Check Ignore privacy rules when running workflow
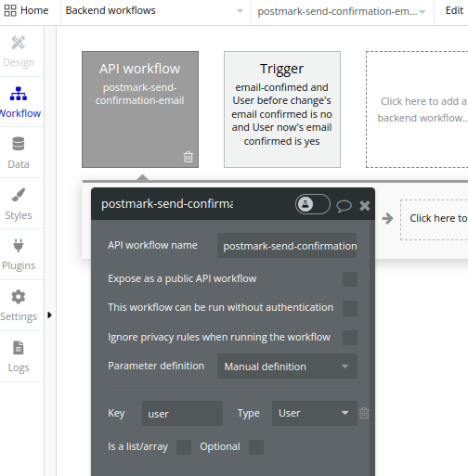 [350, 338]
